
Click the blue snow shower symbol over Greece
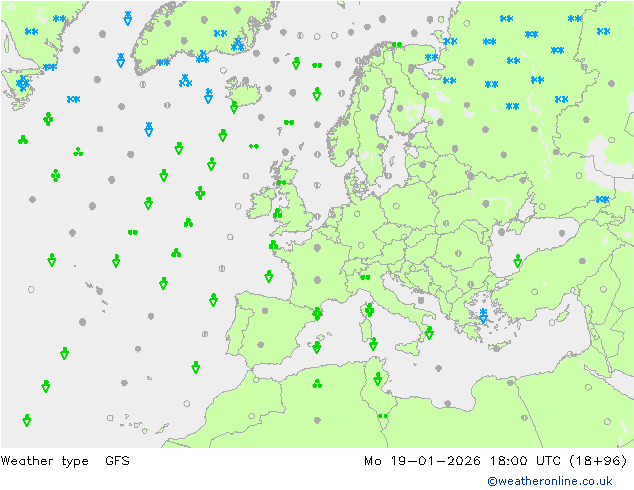(483, 315)
